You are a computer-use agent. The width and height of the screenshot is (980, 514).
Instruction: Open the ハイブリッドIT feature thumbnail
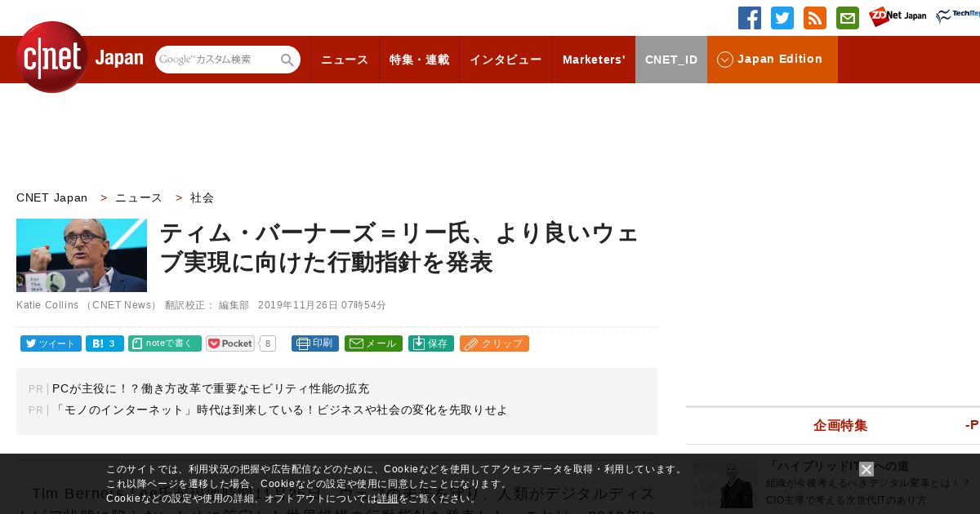tap(724, 484)
